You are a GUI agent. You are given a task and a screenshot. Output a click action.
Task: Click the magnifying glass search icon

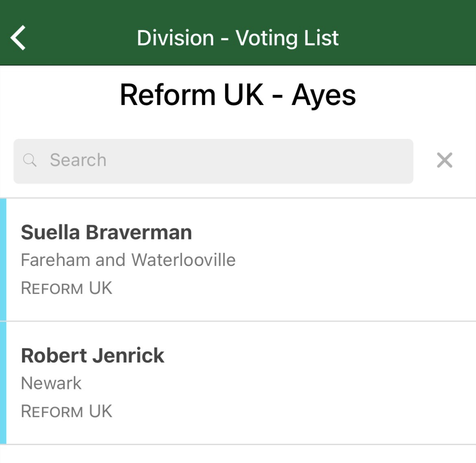coord(30,160)
